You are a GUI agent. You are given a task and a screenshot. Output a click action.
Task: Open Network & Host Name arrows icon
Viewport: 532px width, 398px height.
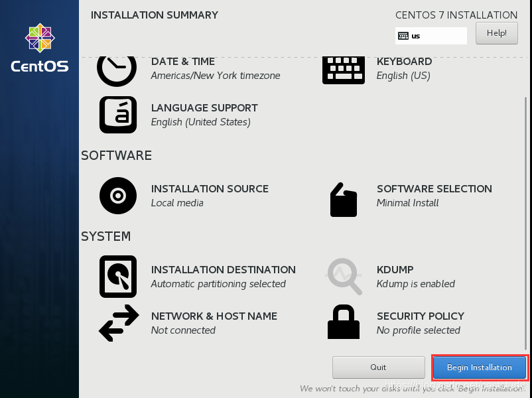click(119, 322)
